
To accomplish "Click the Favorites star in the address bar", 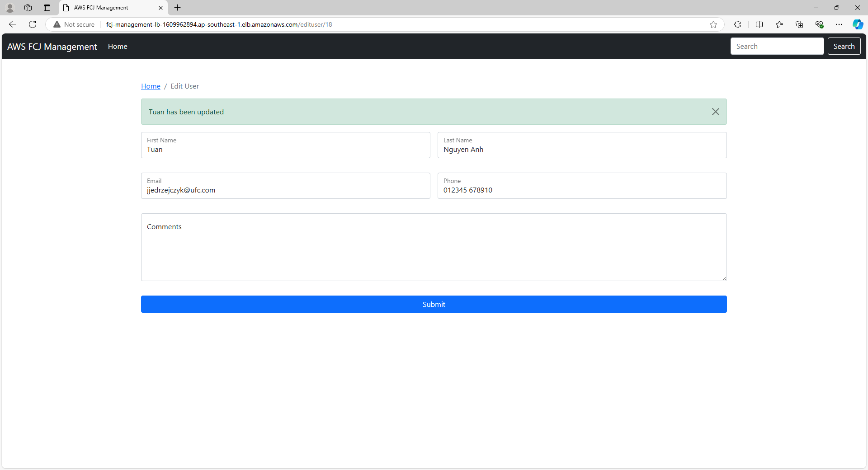I will coord(713,24).
